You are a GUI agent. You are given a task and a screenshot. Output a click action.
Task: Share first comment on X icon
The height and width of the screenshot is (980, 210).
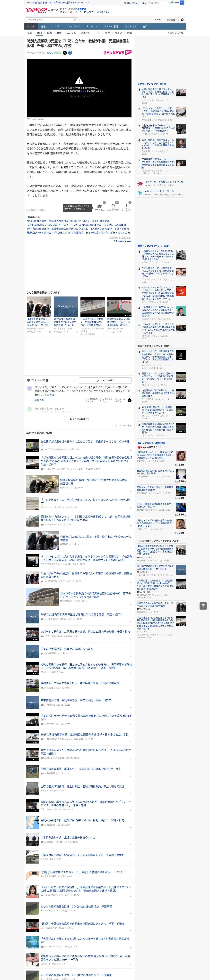129,400
